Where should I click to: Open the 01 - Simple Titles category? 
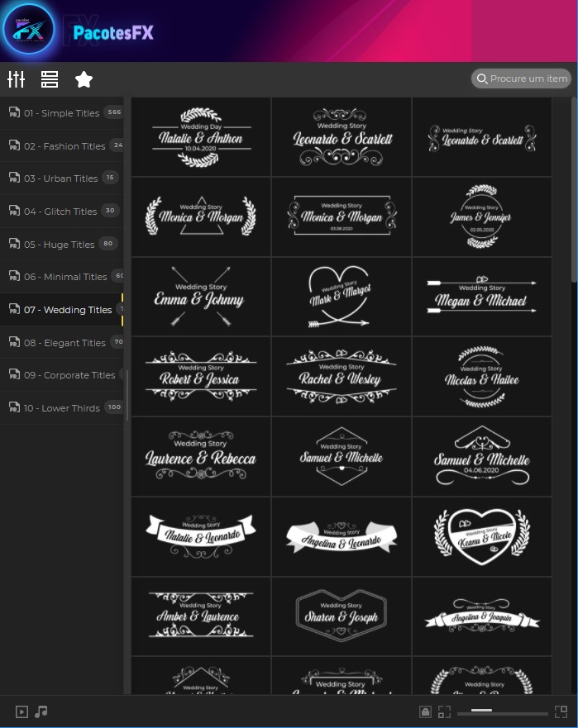click(x=61, y=113)
